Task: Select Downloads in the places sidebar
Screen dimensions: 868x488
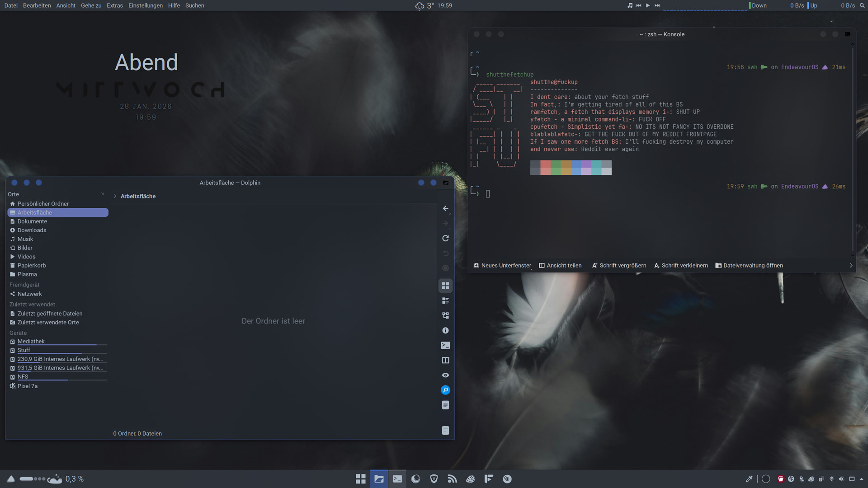Action: point(32,230)
